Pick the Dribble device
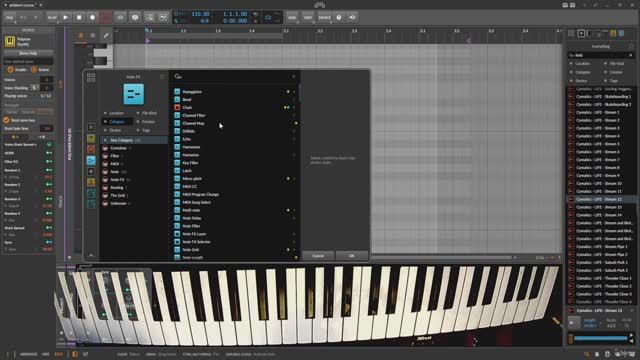 (x=235, y=131)
